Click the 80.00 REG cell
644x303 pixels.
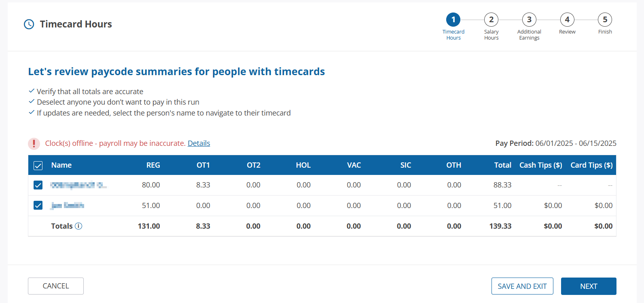(151, 185)
